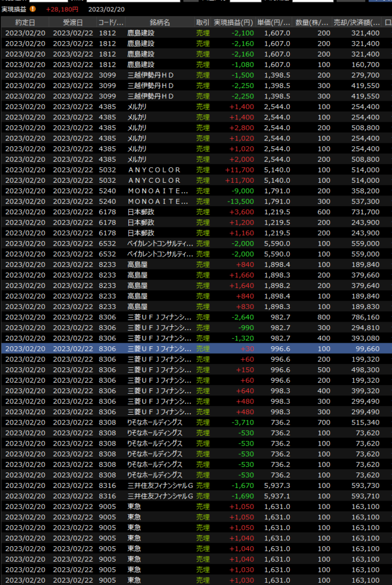Viewport: 392px width, 585px height.
Task: Click the +28,180円 realized profit total
Action: click(x=62, y=9)
